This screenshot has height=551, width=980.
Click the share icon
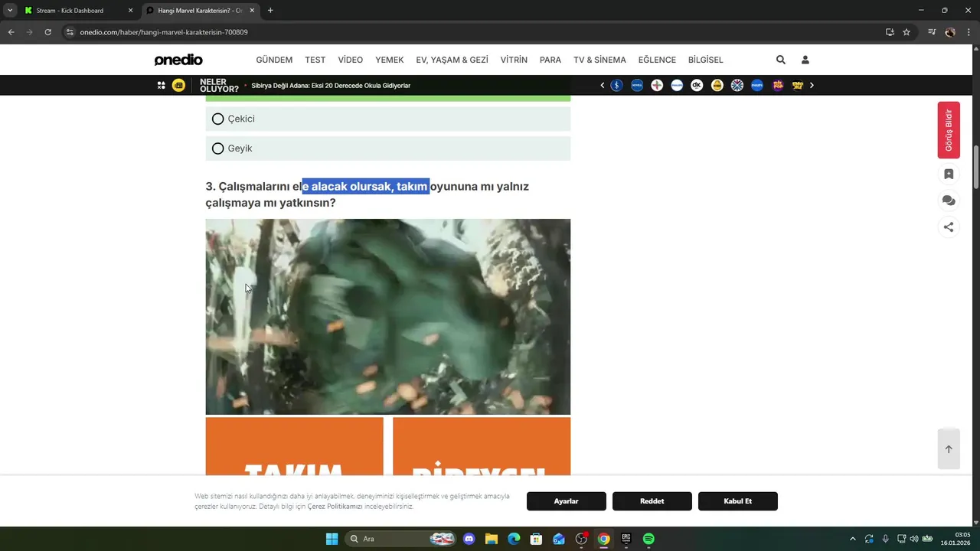[949, 227]
